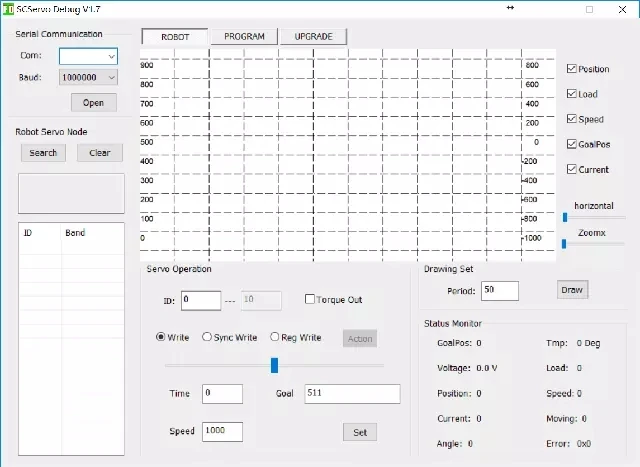Click the SCServo Debug app icon in title bar
Screen dimensions: 640x467
point(8,9)
